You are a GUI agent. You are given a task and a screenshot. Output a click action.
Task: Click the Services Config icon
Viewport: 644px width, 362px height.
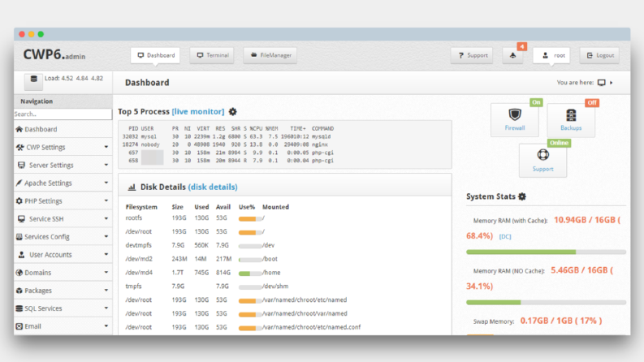click(19, 237)
